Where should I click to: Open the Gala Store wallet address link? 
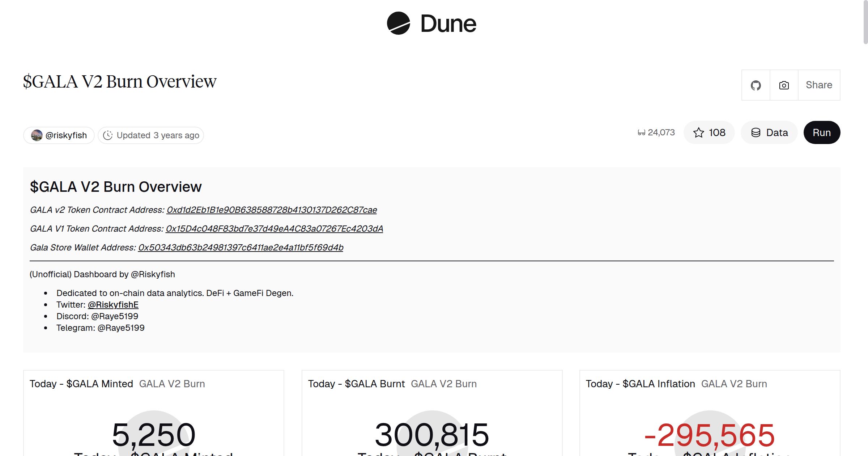coord(241,248)
